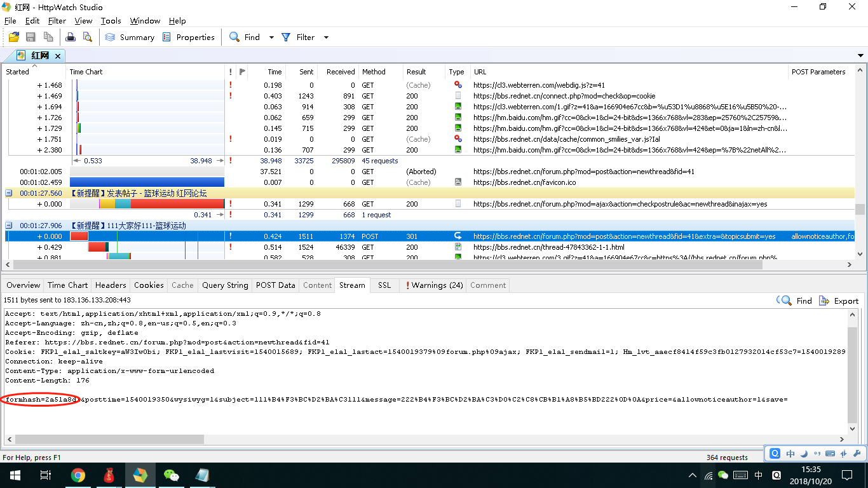Click Find in the Stream panel
This screenshot has height=488, width=868.
tap(795, 301)
